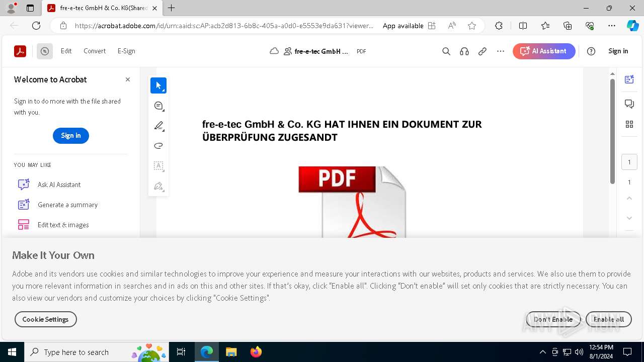Image resolution: width=644 pixels, height=362 pixels.
Task: Click the All tools compass icon
Action: coord(45,51)
